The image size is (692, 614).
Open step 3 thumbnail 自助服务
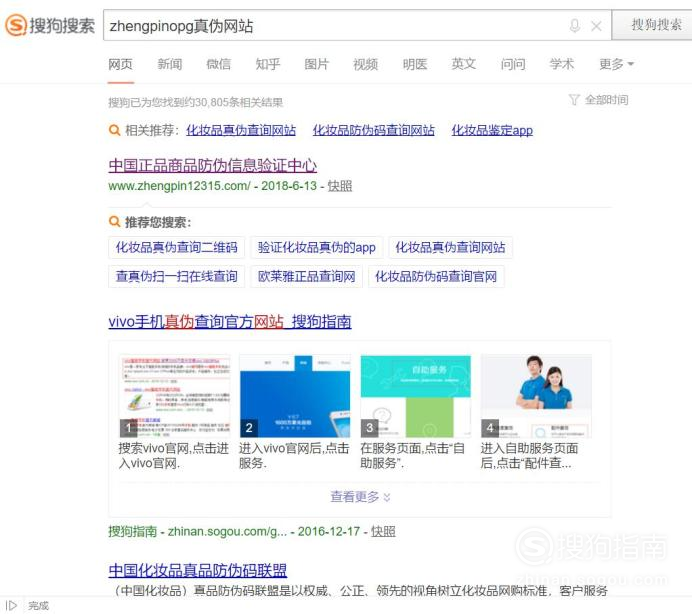point(416,396)
